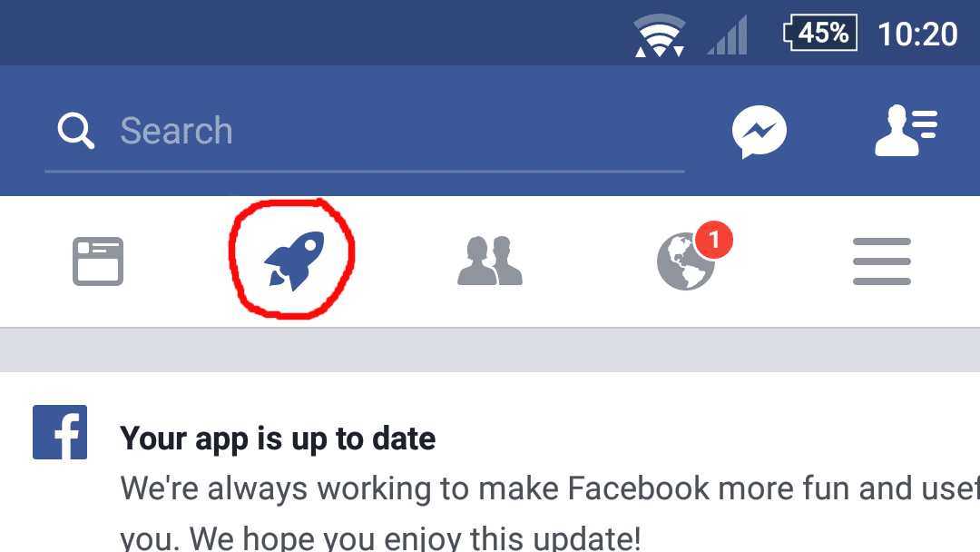Tap the magnifying glass search icon
Viewport: 980px width, 552px height.
point(75,131)
